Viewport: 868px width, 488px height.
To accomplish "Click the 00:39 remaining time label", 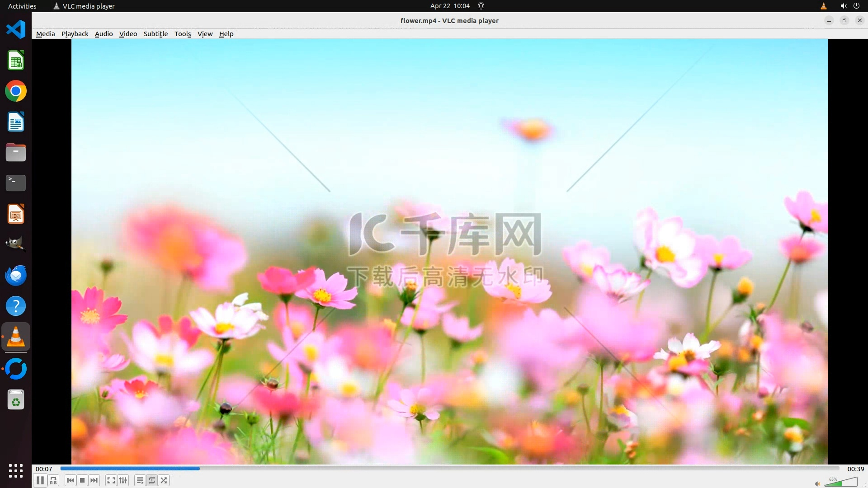I will point(855,469).
